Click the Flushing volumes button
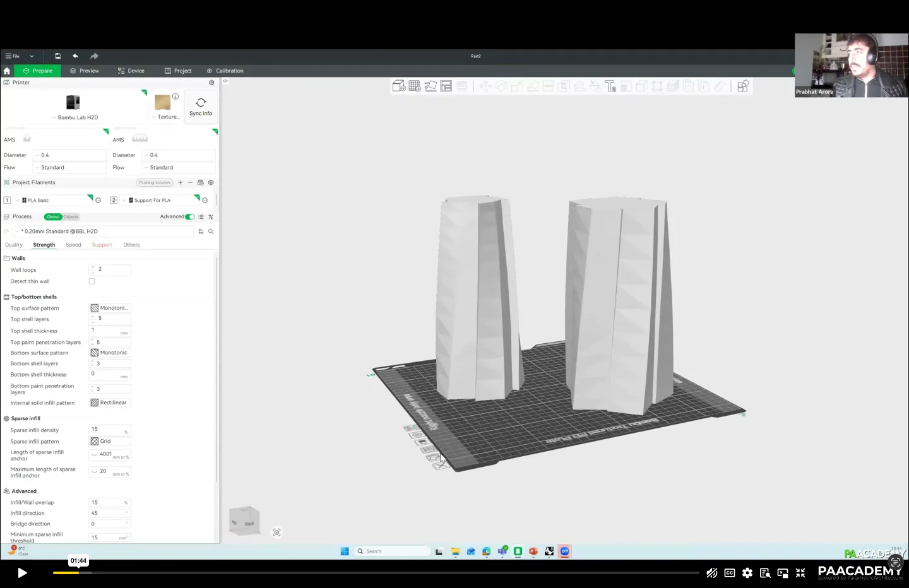This screenshot has height=588, width=909. tap(155, 183)
